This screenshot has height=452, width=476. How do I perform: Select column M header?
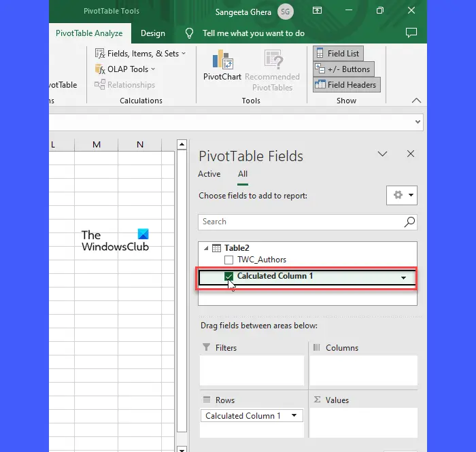point(97,145)
